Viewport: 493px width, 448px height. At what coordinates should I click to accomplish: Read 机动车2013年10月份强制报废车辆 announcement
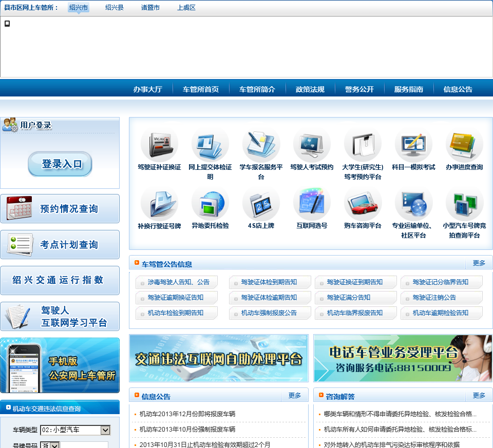[187, 430]
